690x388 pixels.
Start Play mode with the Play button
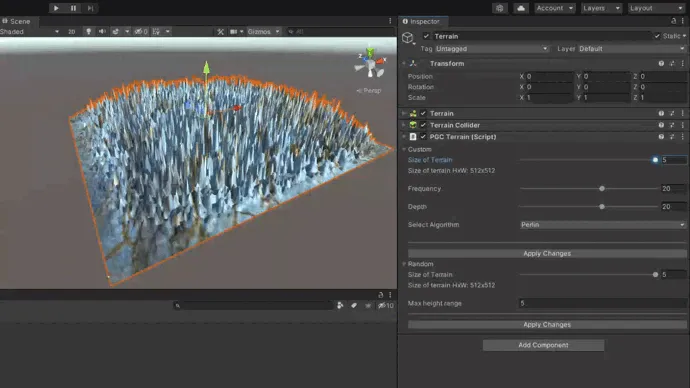56,8
